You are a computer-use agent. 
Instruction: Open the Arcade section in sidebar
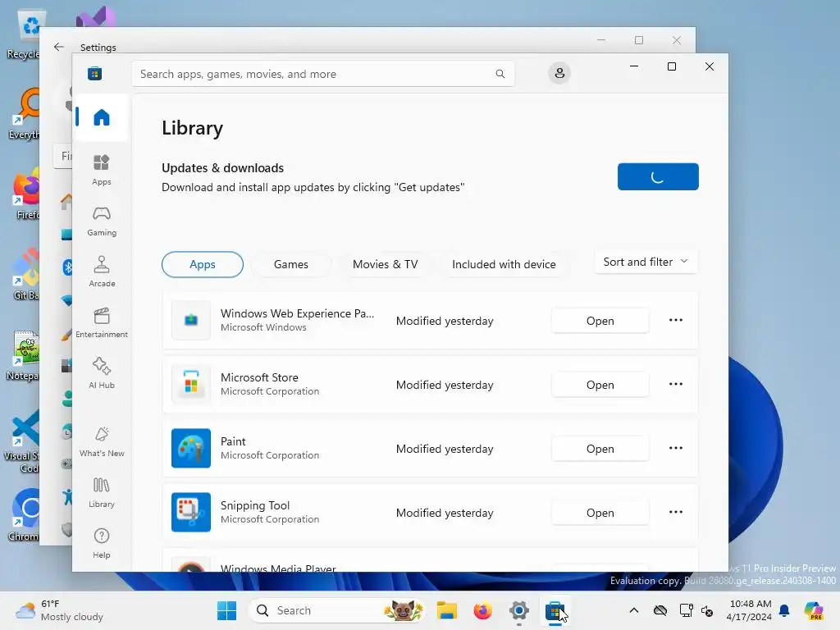[101, 272]
